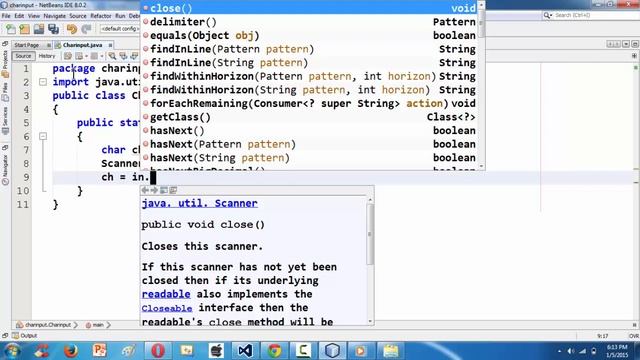Image resolution: width=640 pixels, height=360 pixels.
Task: Select the Charinput.java editor tab
Action: click(83, 45)
